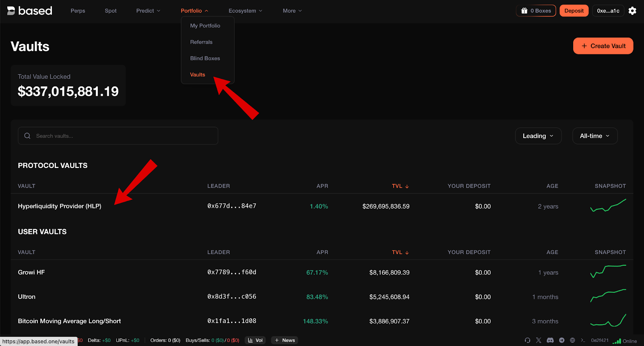
Task: Open the 0xe...a1c wallet button
Action: pyautogui.click(x=608, y=11)
